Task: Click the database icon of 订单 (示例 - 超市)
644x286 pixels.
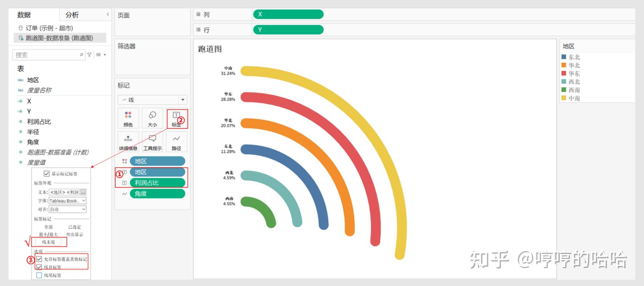Action: [21, 28]
